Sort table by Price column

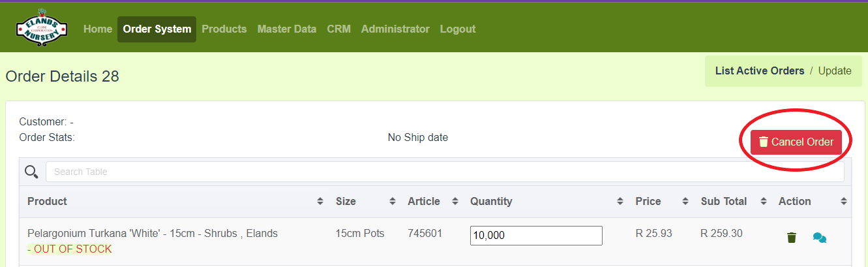click(685, 202)
